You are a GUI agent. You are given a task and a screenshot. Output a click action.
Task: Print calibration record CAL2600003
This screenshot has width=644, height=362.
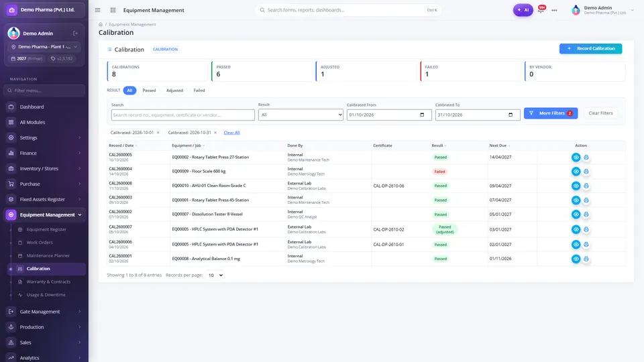[586, 200]
